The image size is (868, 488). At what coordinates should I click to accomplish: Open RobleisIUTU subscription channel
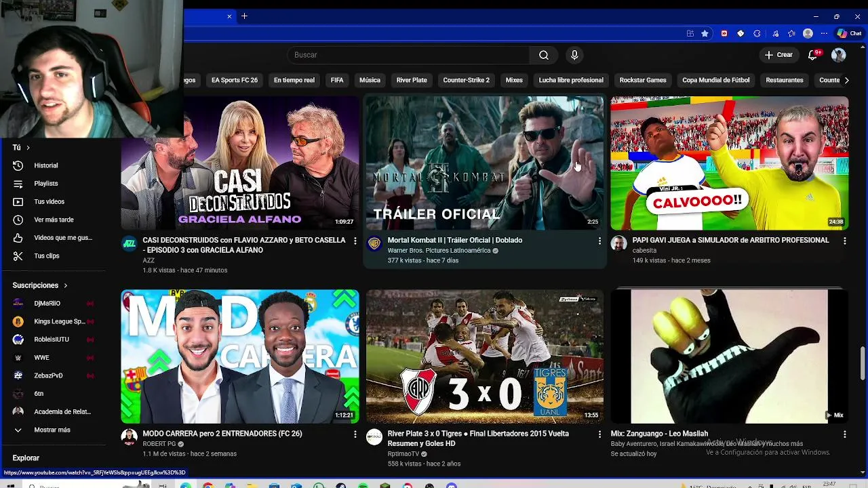(x=52, y=340)
